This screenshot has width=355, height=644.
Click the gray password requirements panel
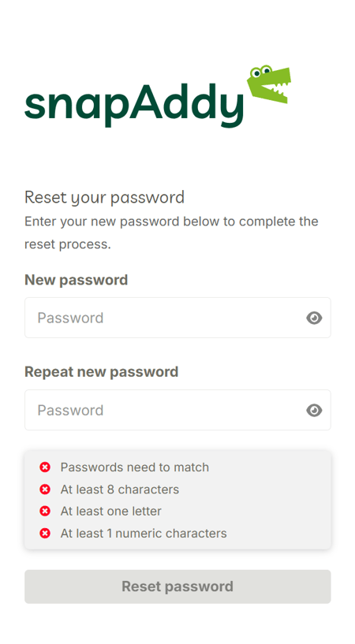177,500
